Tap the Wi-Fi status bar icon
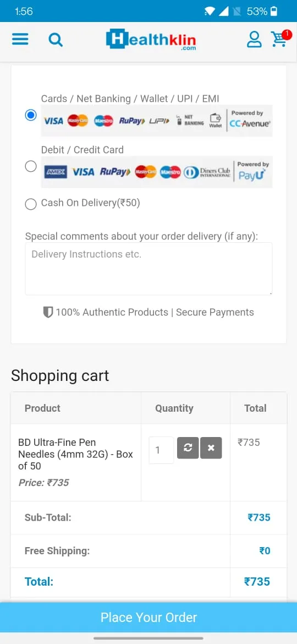 210,12
